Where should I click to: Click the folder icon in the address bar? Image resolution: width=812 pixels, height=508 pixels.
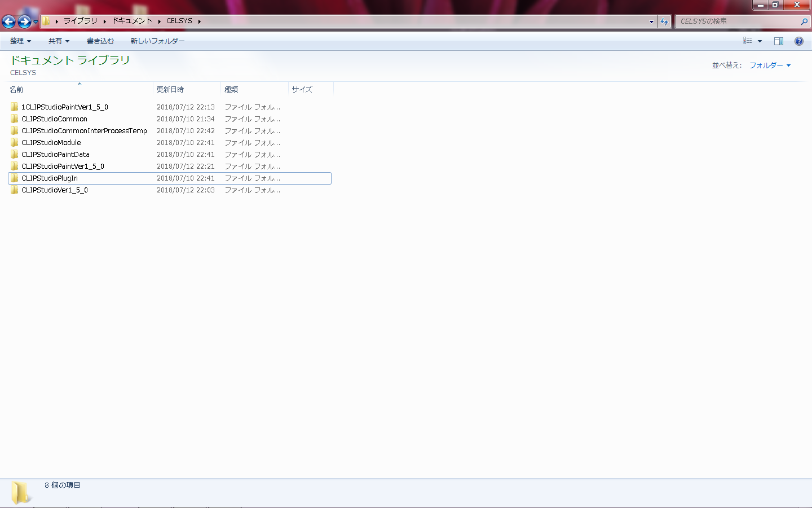pos(46,21)
